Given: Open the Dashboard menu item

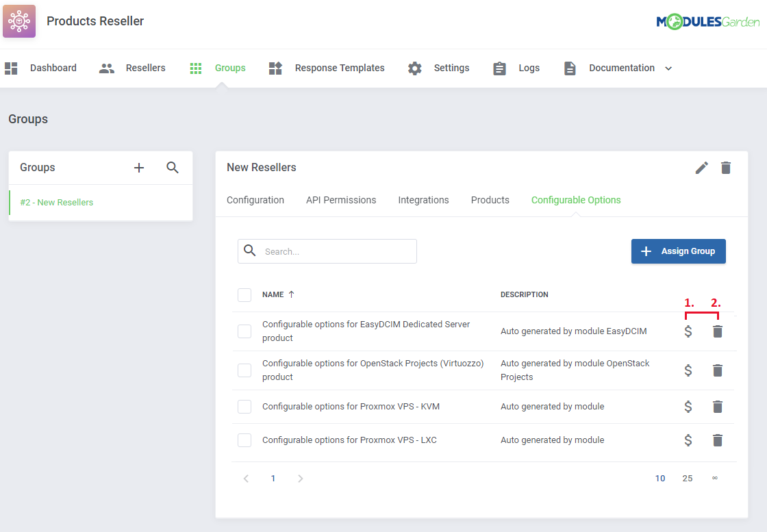Looking at the screenshot, I should click(40, 68).
